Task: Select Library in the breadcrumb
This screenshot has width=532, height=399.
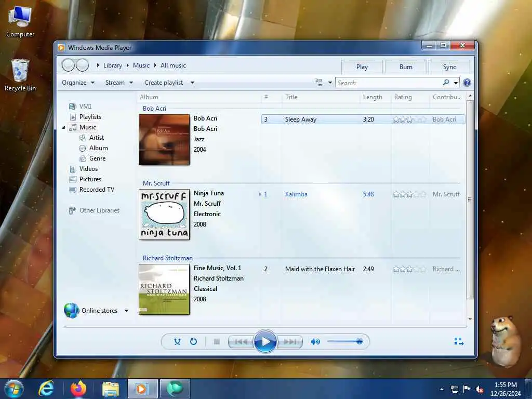Action: click(x=113, y=65)
